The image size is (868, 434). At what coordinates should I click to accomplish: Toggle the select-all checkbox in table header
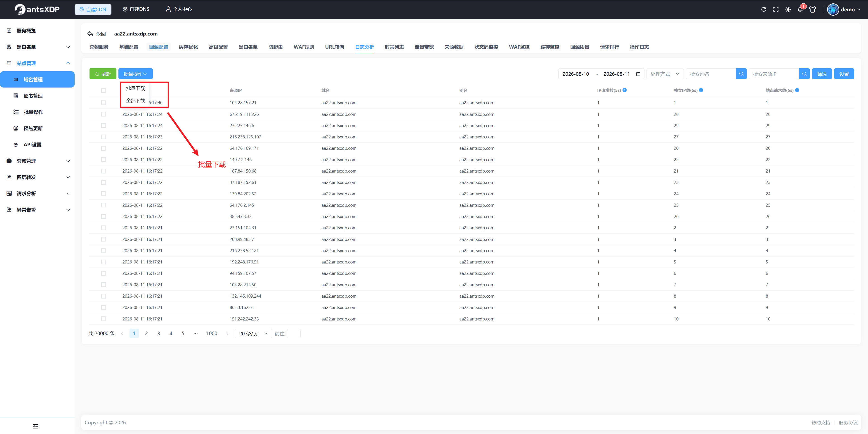[x=104, y=90]
